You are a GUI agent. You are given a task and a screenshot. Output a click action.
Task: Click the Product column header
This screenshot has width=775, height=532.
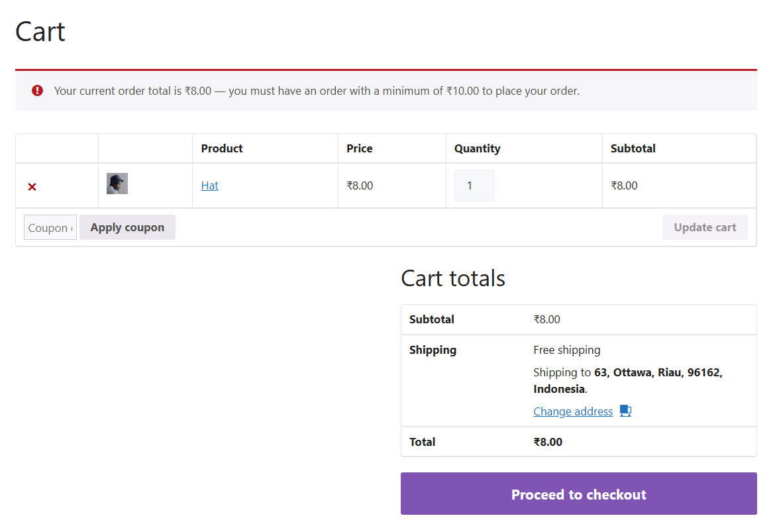[222, 148]
